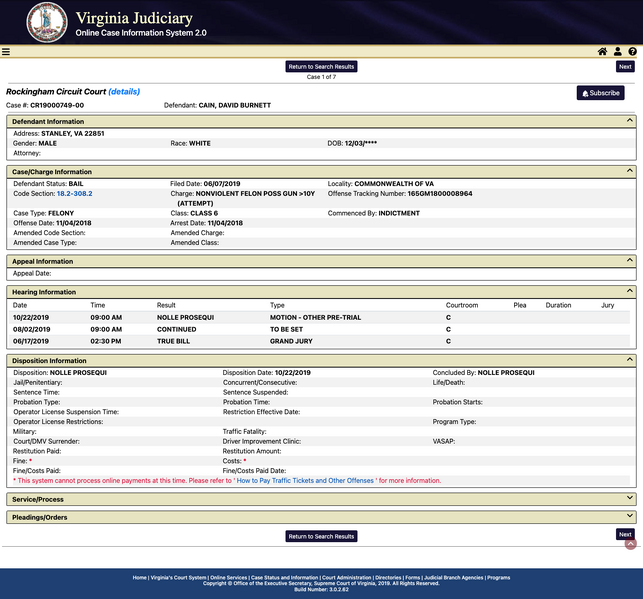Collapse the Case/Charge Information section
This screenshot has height=599, width=643.
tap(629, 171)
